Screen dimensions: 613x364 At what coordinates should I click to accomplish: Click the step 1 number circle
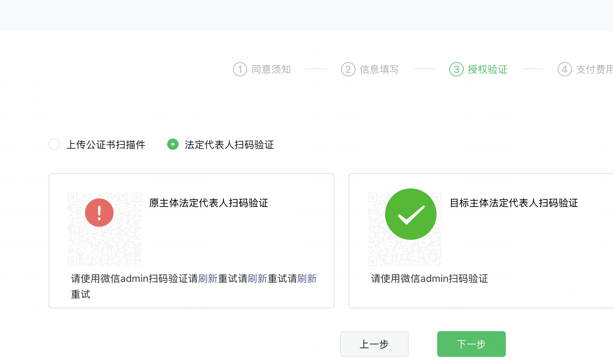[x=240, y=69]
